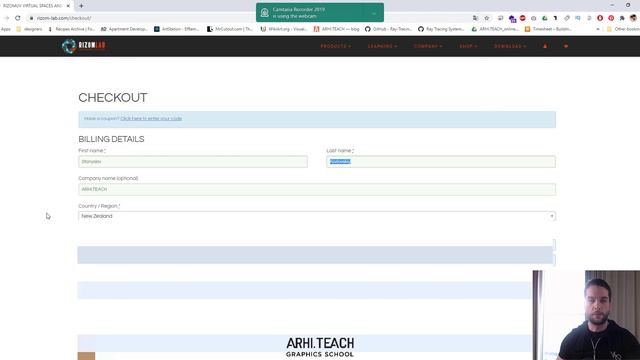The image size is (640, 360).
Task: Open the Apps shortcut in bookmarks bar
Action: point(6,29)
